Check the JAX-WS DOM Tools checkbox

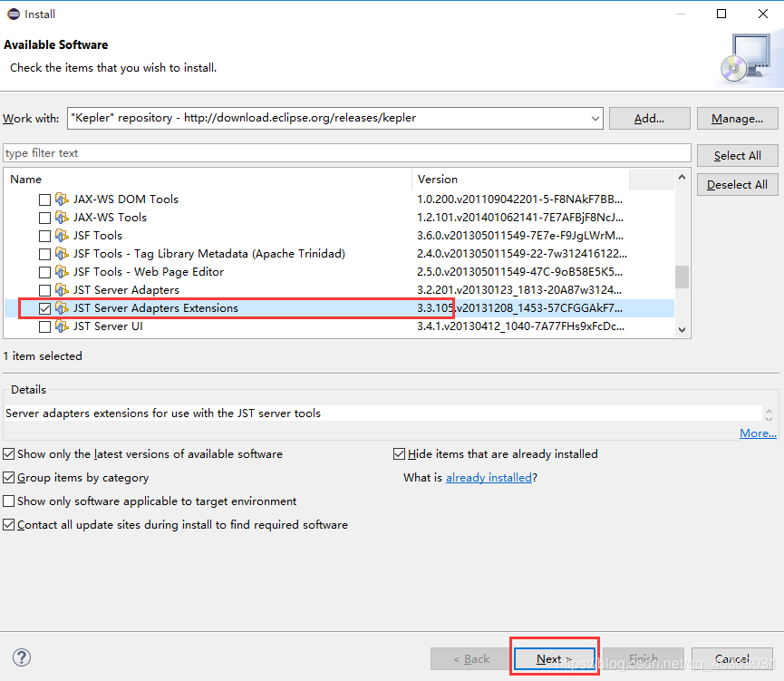click(x=44, y=199)
